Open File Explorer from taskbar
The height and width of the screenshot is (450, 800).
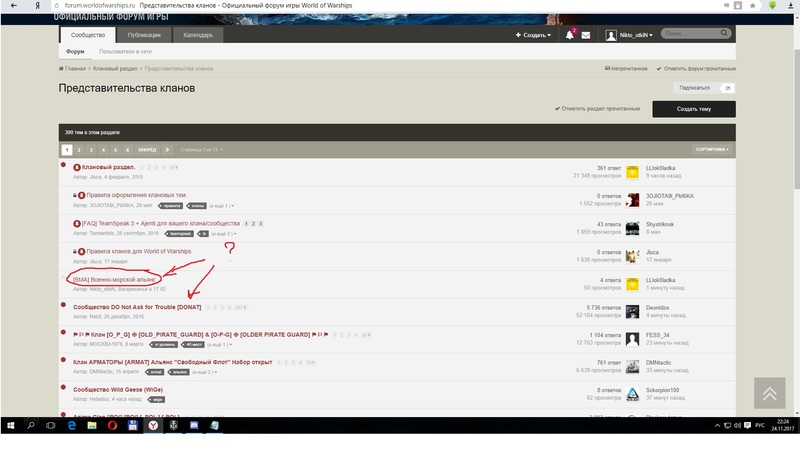tap(92, 425)
